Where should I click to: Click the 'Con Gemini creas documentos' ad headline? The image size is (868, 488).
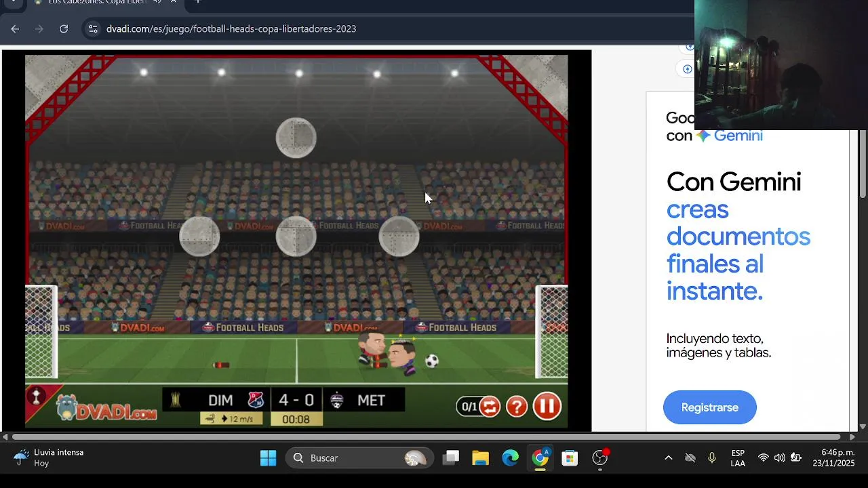(738, 236)
